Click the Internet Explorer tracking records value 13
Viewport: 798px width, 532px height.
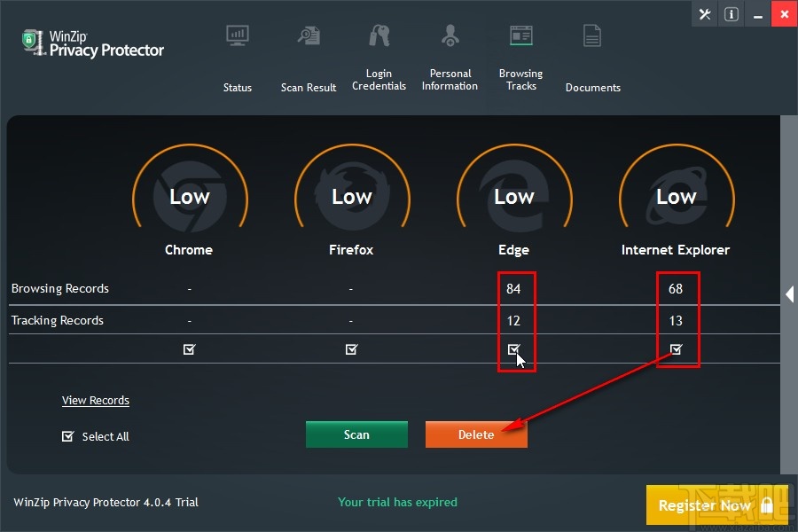click(676, 321)
